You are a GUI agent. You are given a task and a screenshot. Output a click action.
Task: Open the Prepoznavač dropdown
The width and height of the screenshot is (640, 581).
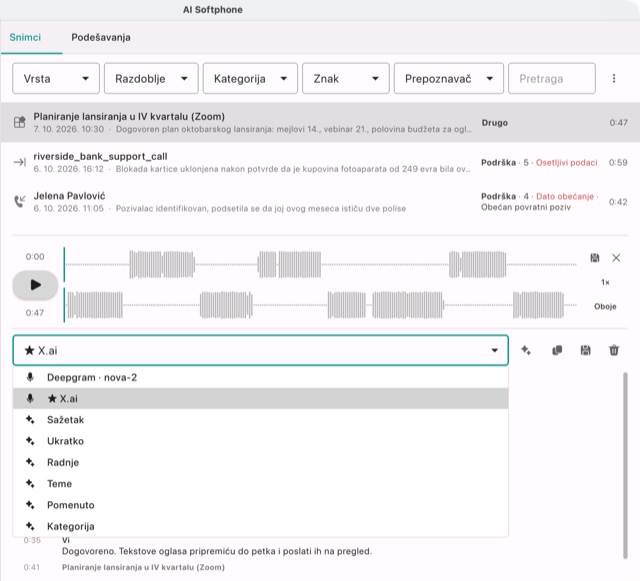tap(449, 78)
